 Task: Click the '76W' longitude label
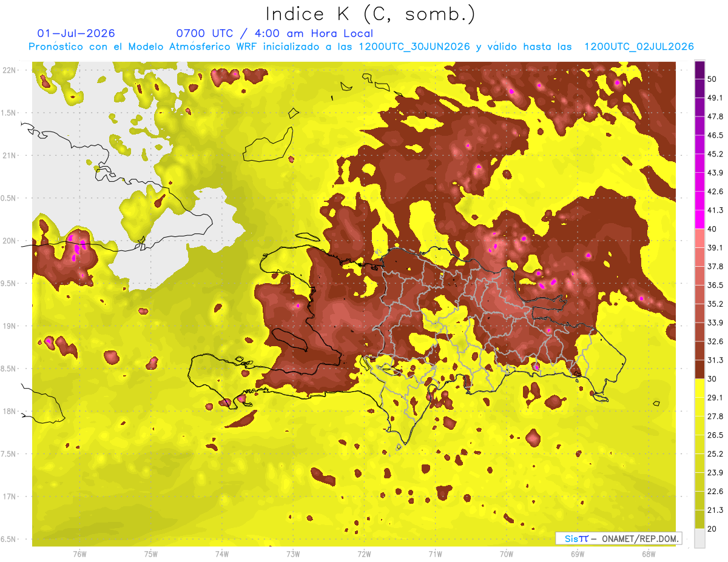[x=79, y=554]
